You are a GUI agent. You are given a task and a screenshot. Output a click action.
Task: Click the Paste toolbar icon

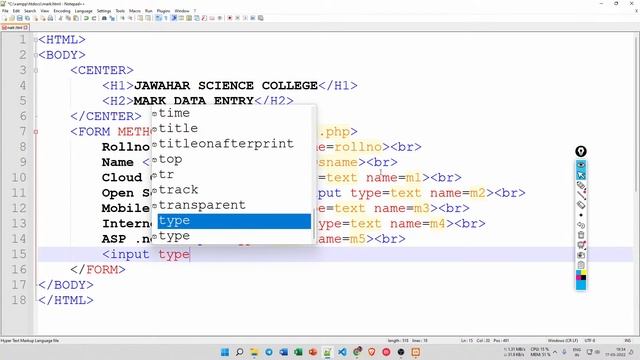tap(76, 18)
